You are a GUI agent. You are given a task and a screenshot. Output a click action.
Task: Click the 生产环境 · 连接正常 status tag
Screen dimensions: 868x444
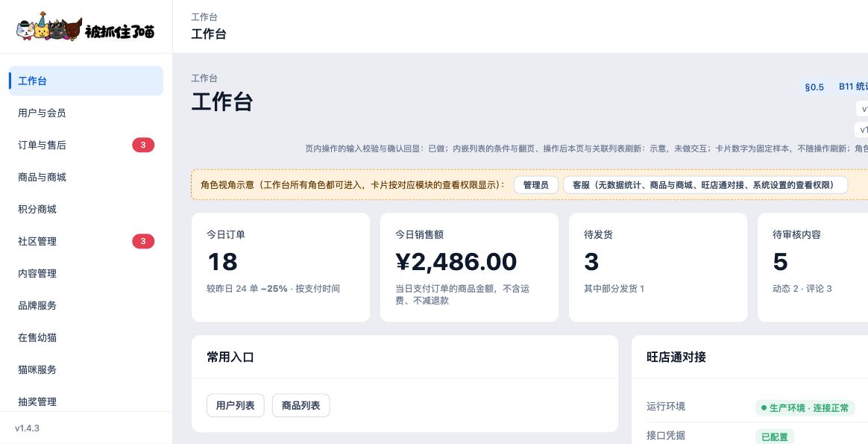click(x=805, y=408)
